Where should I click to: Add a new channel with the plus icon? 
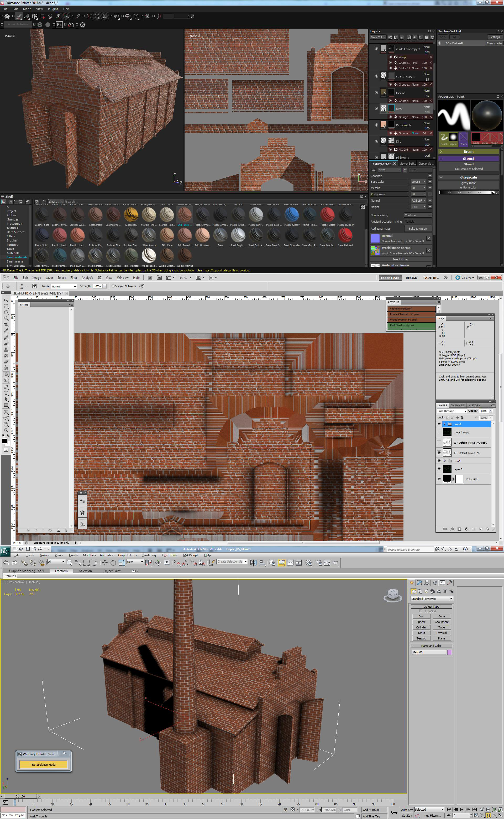pyautogui.click(x=430, y=176)
